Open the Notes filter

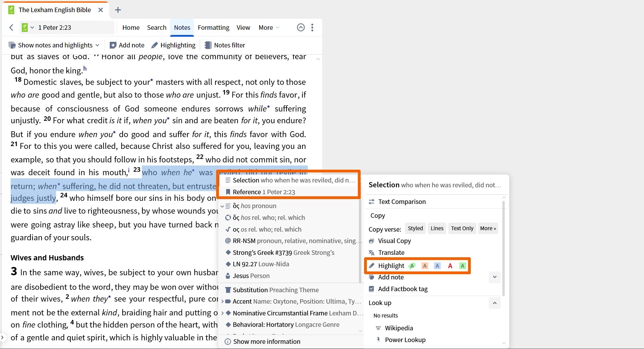(225, 45)
